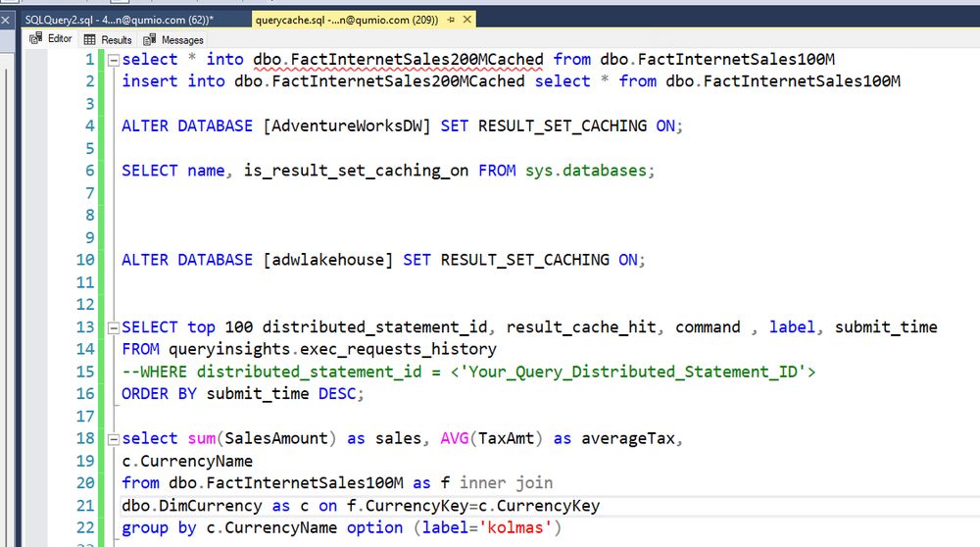Screen dimensions: 980x547
Task: Click '[adwlakehouse]' on line 10
Action: (328, 260)
